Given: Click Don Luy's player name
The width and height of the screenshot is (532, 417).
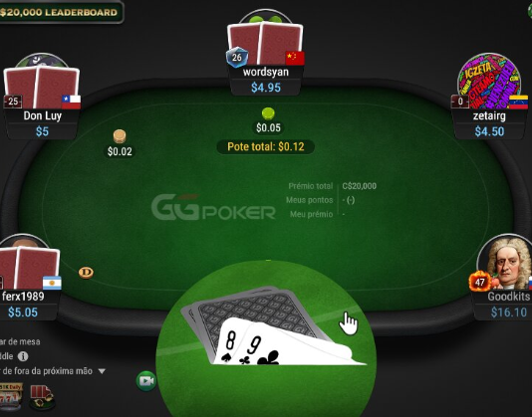Looking at the screenshot, I should [x=43, y=116].
